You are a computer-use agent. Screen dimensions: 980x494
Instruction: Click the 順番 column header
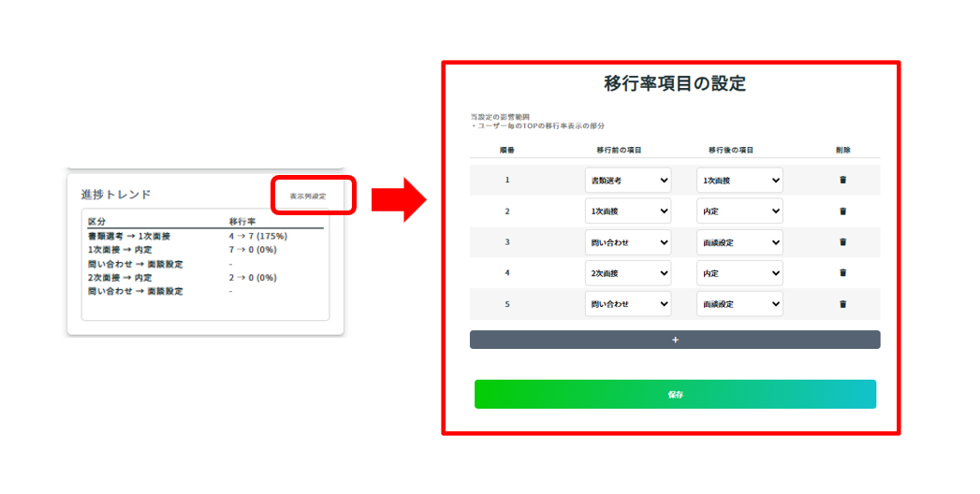click(507, 150)
